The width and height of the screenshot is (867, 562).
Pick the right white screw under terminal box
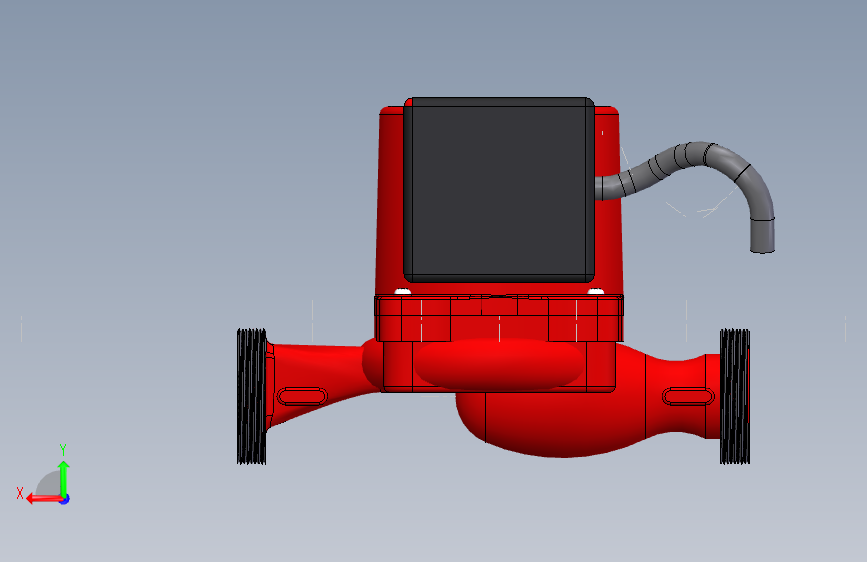(x=596, y=291)
